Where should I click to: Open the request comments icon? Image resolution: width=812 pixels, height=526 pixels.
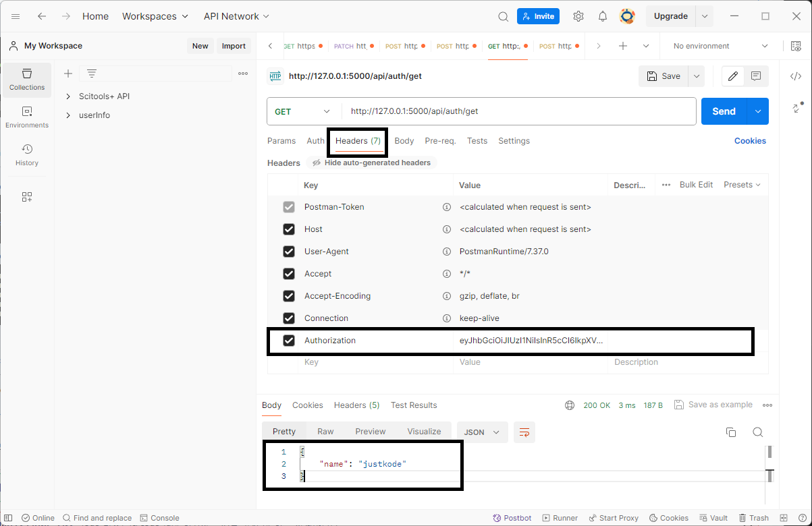pyautogui.click(x=756, y=76)
